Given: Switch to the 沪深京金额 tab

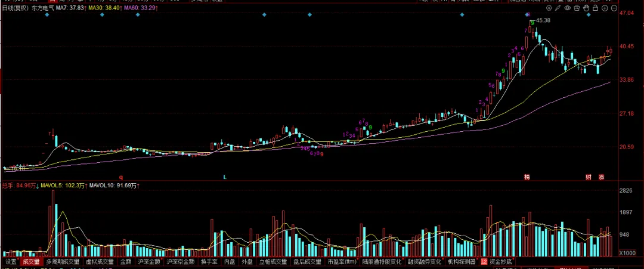Looking at the screenshot, I should click(x=180, y=262).
